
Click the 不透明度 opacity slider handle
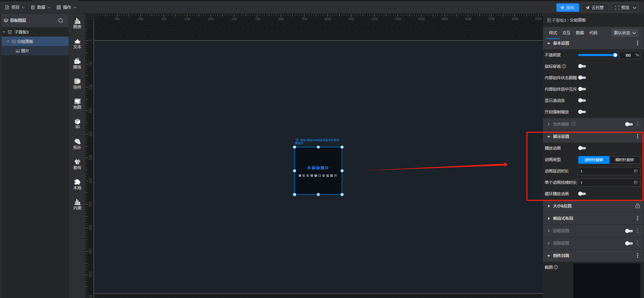point(615,55)
